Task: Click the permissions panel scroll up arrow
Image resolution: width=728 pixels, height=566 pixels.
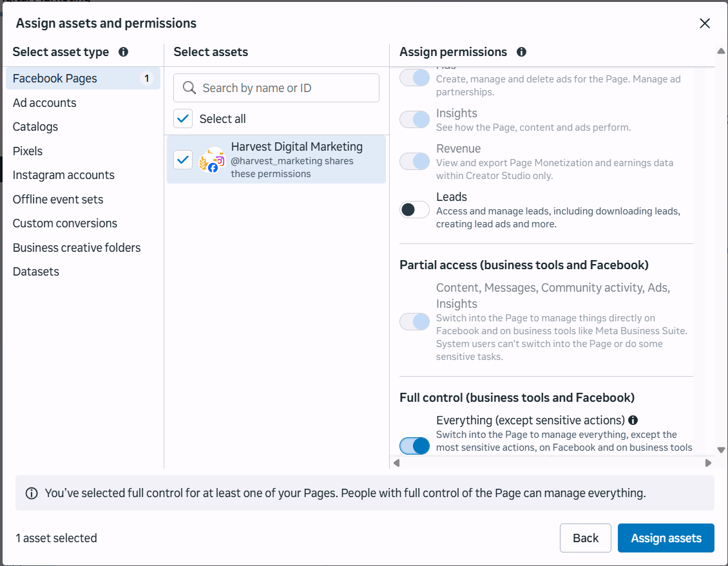Action: pos(721,51)
